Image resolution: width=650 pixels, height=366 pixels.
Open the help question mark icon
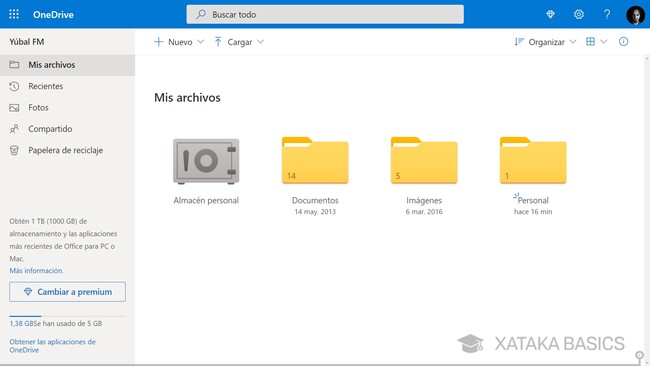point(607,15)
